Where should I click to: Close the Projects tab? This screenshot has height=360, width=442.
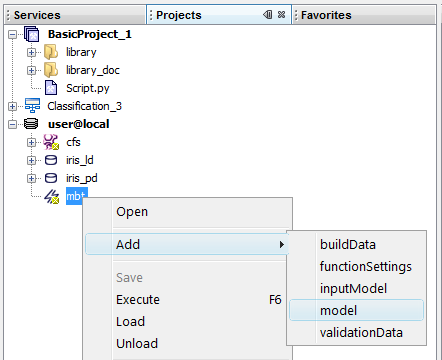click(x=281, y=15)
